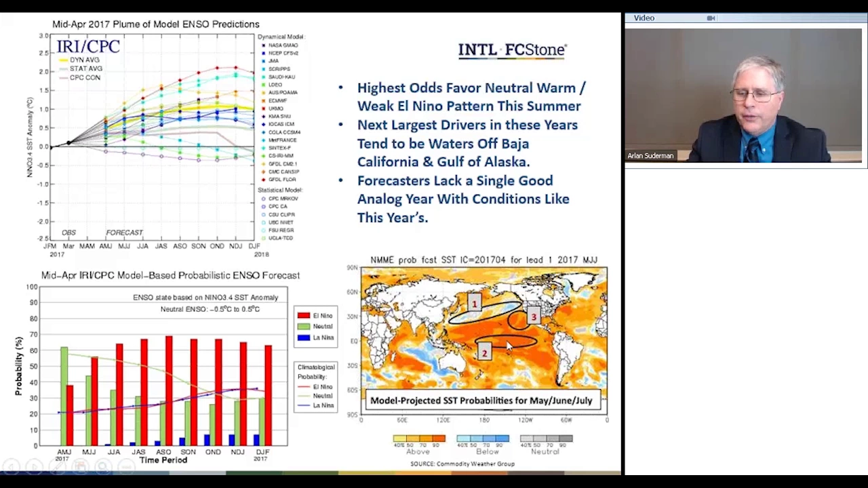Click the NCEP CFSv2 legend entry
868x488 pixels.
tap(279, 53)
